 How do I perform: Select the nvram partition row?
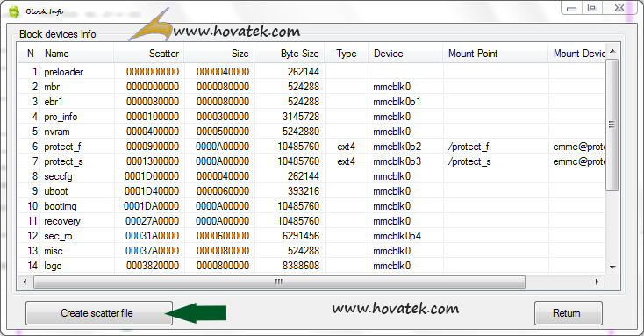click(x=311, y=132)
